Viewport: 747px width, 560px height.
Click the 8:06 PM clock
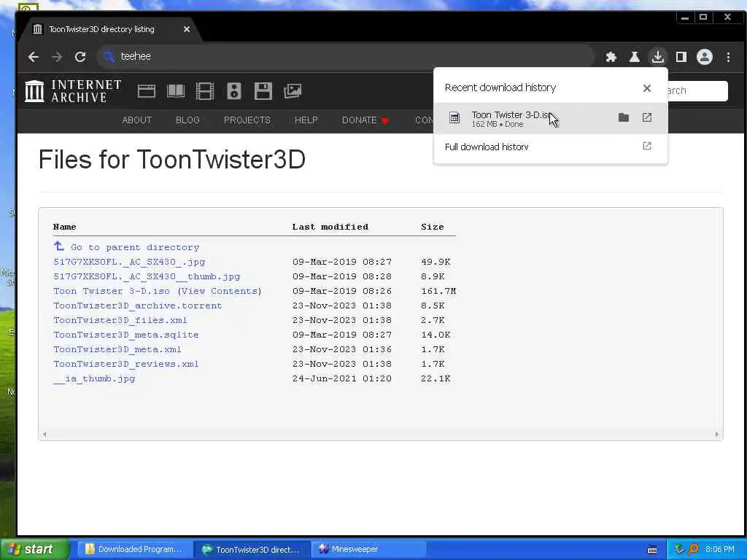(720, 549)
